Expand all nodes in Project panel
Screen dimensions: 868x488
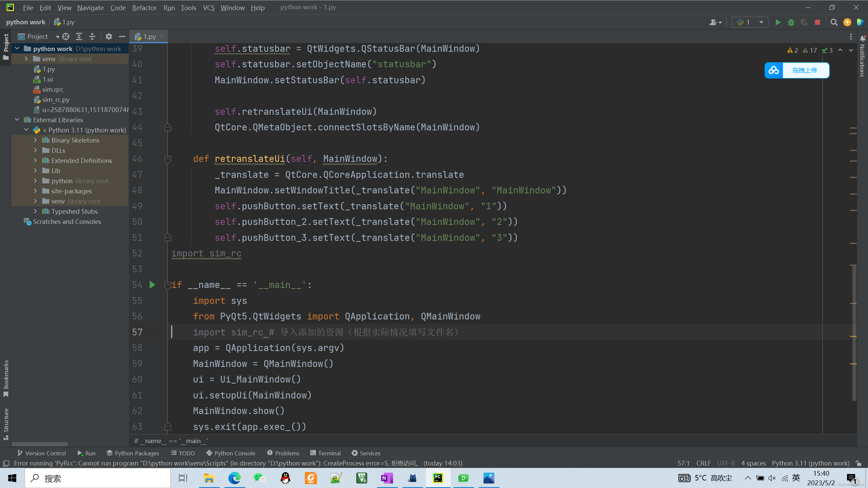pos(79,36)
